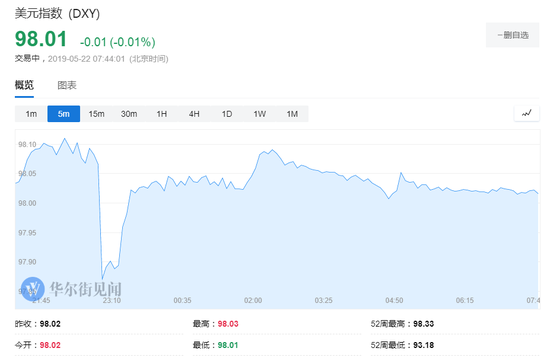Select the 5m interval
Image resolution: width=550 pixels, height=364 pixels.
(63, 114)
